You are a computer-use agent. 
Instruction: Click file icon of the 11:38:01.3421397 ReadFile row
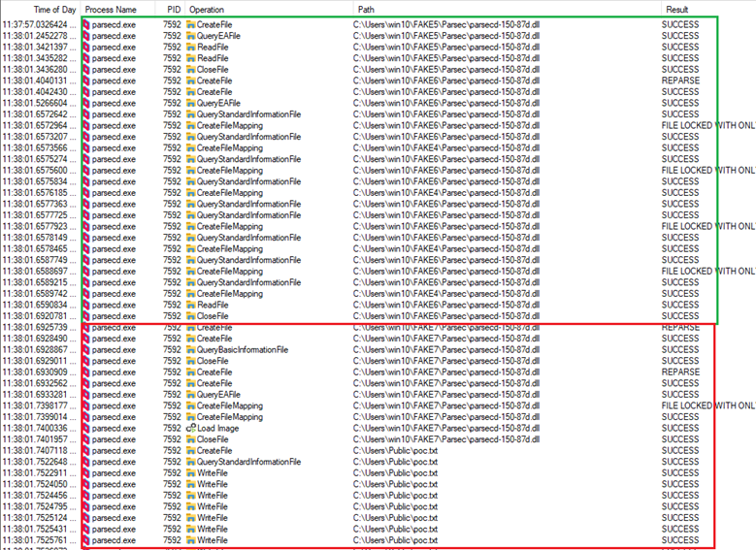tap(191, 47)
